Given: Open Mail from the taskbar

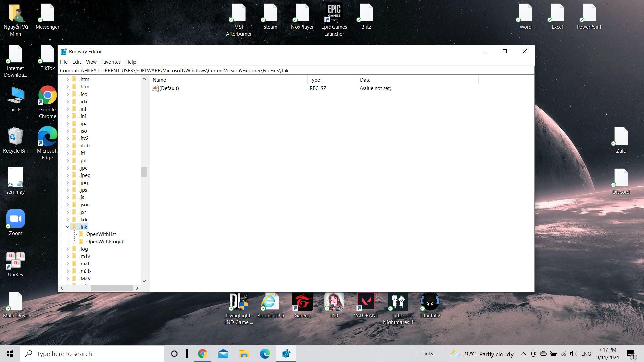Looking at the screenshot, I should (x=223, y=353).
